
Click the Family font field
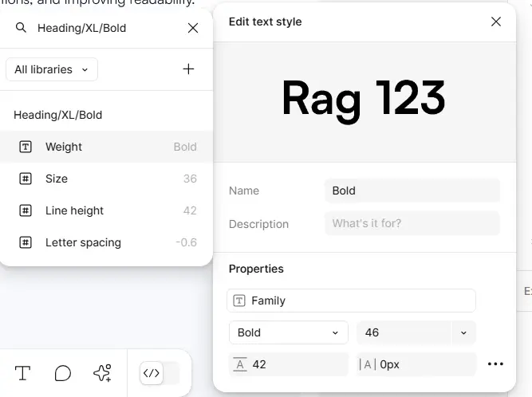pos(352,301)
